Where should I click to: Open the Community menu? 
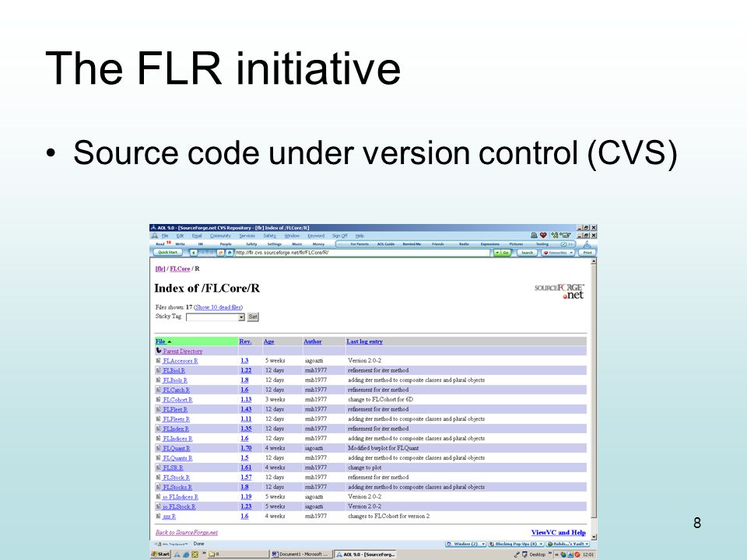[x=220, y=236]
